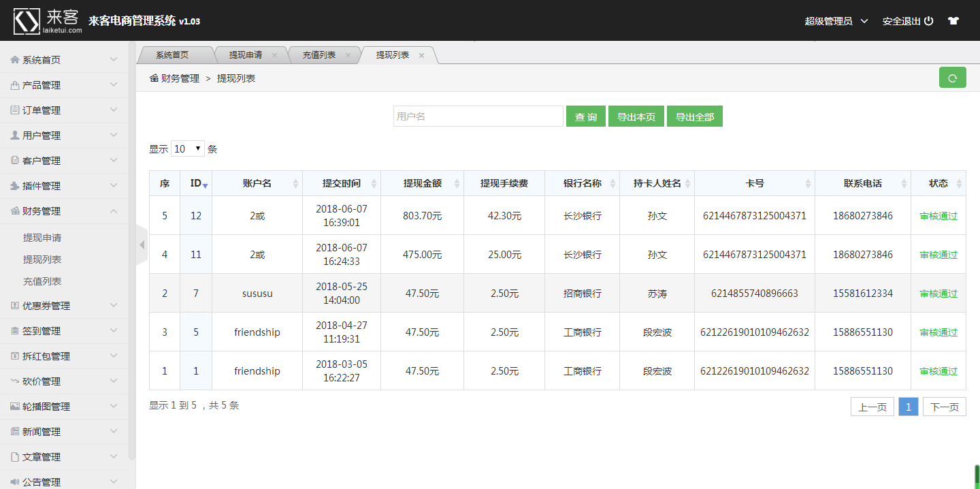Click the 803.70元 amount cell

(423, 216)
